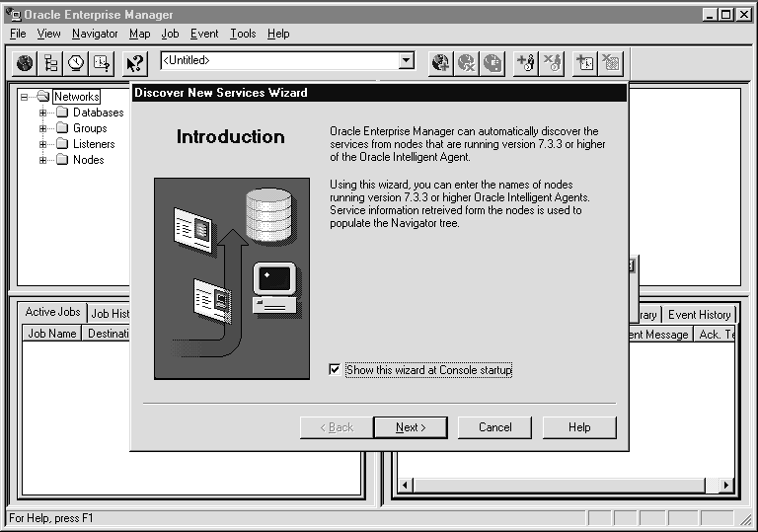Image resolution: width=758 pixels, height=532 pixels.
Task: Click the Cancel button in wizard
Action: (494, 427)
